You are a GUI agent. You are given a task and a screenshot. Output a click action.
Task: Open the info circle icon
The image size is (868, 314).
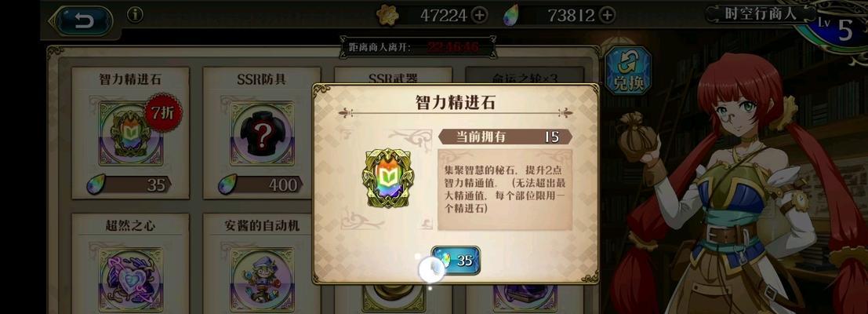click(x=135, y=14)
